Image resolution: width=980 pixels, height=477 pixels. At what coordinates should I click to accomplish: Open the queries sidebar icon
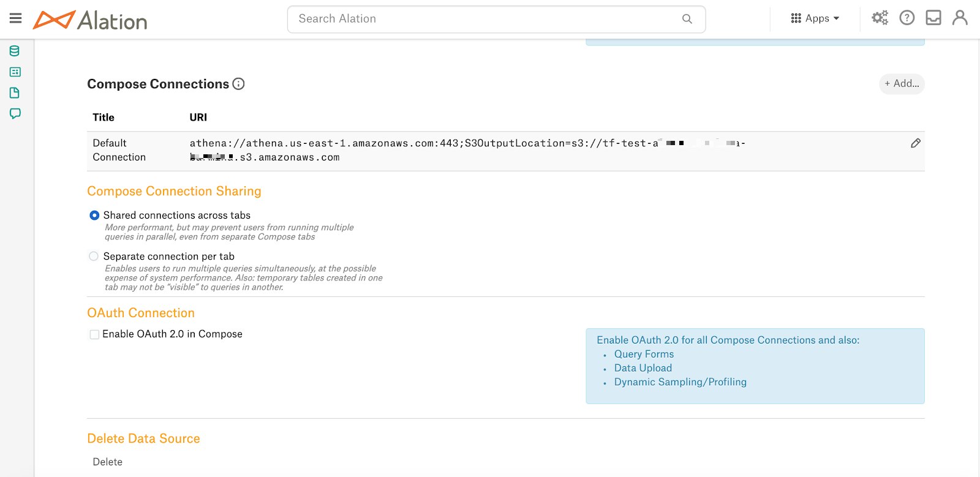coord(15,72)
